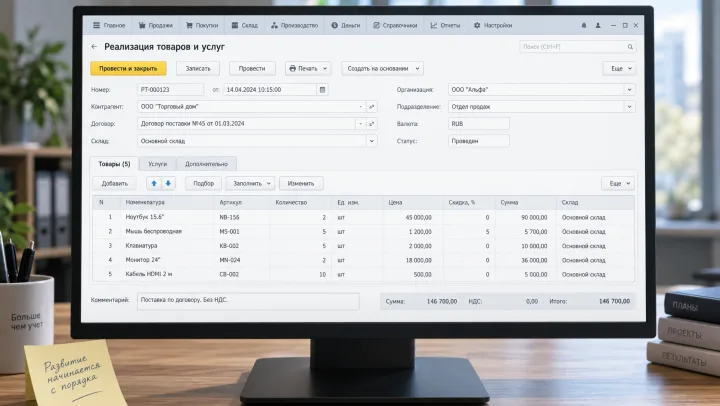Open Склад menu
This screenshot has width=720, height=406.
pyautogui.click(x=245, y=25)
